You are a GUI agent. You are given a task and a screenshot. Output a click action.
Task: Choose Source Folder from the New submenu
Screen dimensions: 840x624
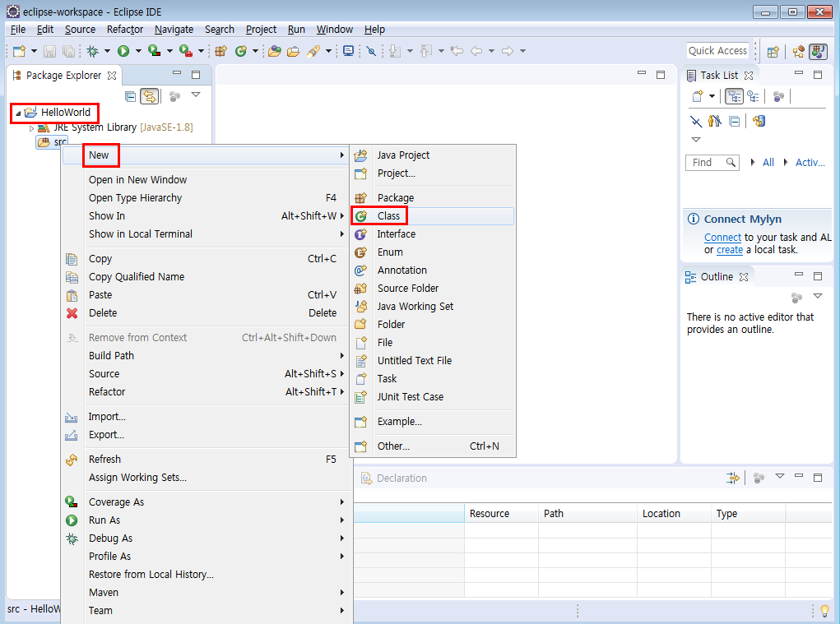[x=433, y=289]
